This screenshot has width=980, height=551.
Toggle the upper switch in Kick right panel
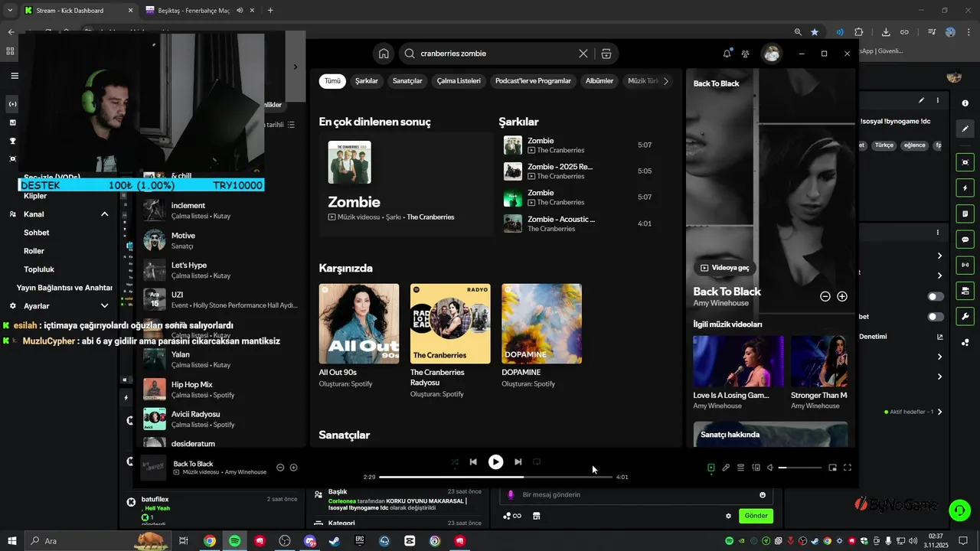coord(936,296)
